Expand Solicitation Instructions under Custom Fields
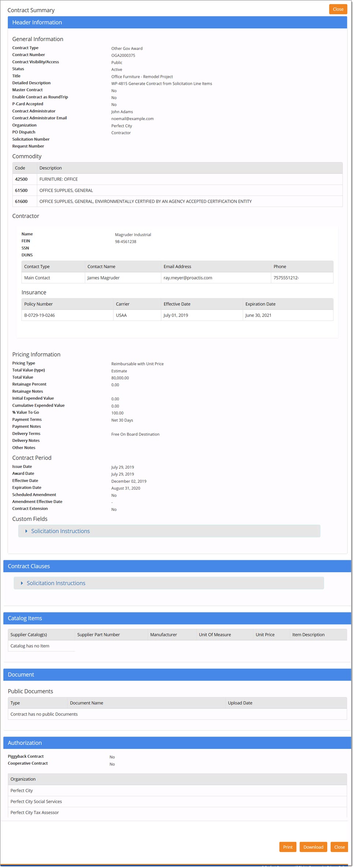 point(169,531)
